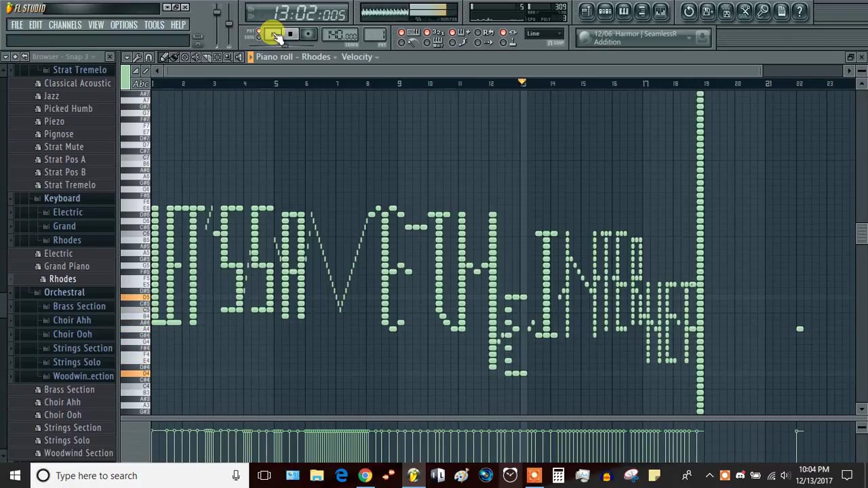Select Rhodes under Grand Piano
The height and width of the screenshot is (488, 868).
point(62,279)
